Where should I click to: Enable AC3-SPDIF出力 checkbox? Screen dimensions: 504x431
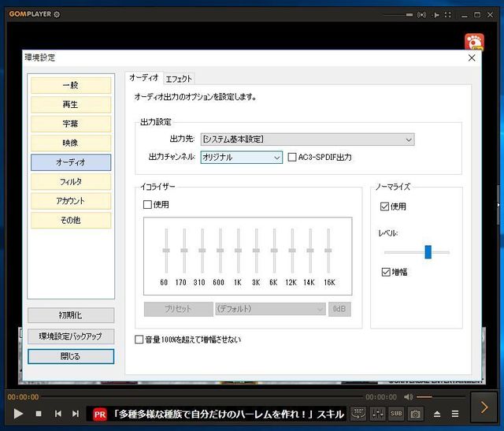coord(292,158)
